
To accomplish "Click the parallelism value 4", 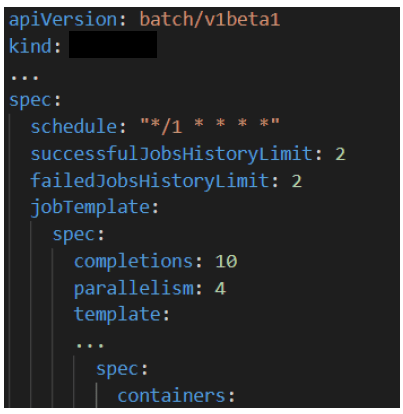I will (x=220, y=288).
